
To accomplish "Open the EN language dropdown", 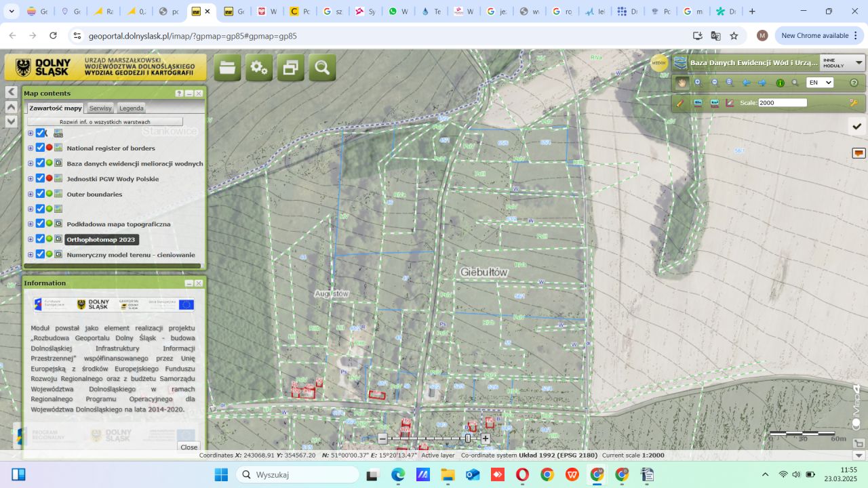I will 819,83.
